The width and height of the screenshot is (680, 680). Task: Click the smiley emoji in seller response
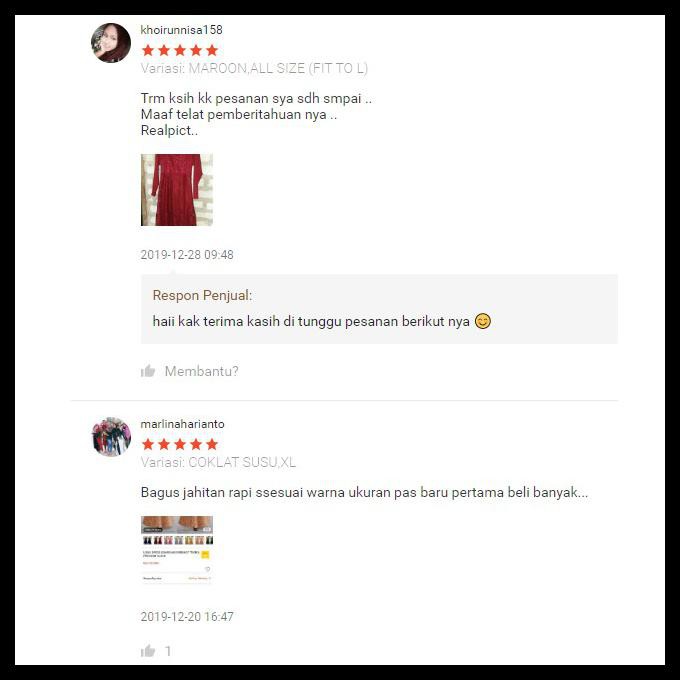click(x=483, y=321)
